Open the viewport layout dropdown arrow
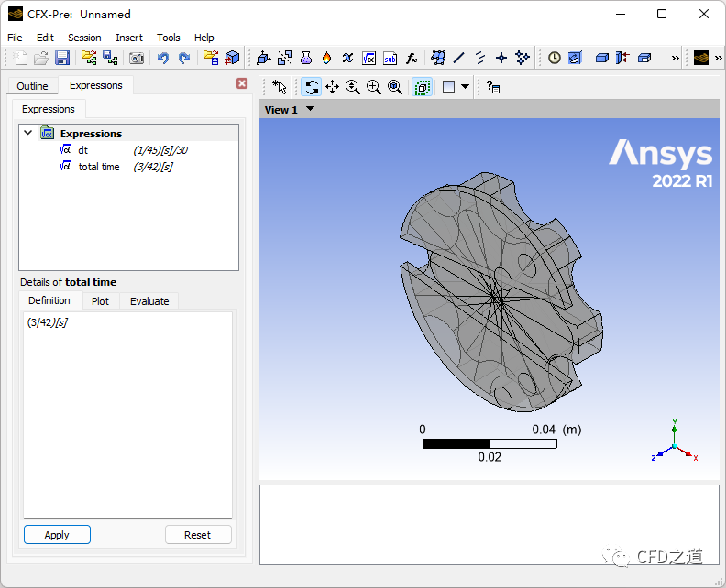Viewport: 726px width, 588px height. tap(465, 86)
